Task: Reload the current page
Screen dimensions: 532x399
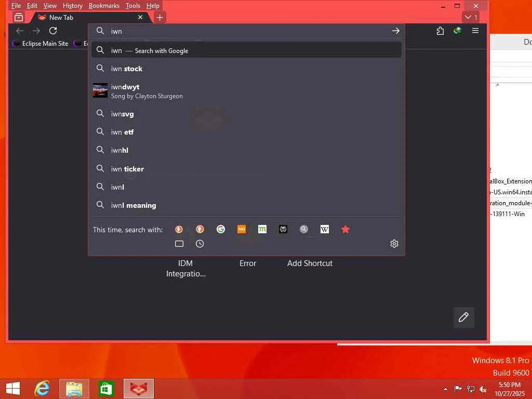Action: click(x=53, y=31)
